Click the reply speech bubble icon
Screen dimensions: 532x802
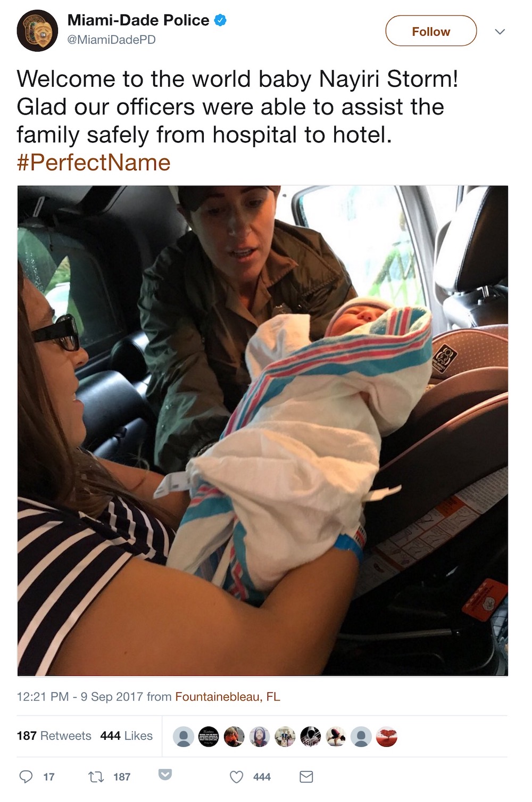click(26, 776)
